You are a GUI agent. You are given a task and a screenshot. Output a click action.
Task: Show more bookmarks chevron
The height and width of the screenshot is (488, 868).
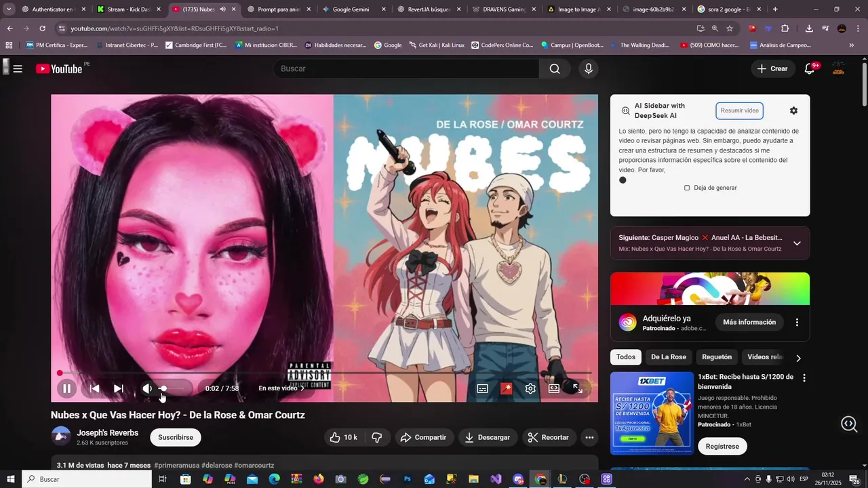[x=852, y=45]
